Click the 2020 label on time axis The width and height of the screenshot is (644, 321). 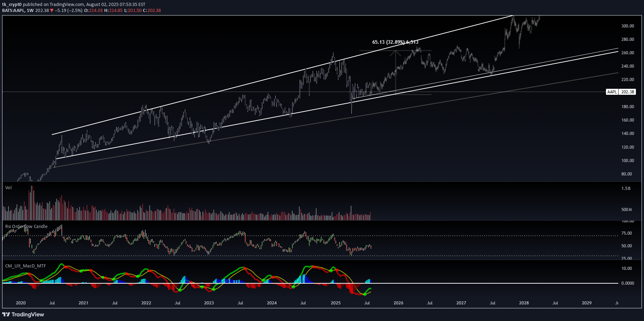21,303
